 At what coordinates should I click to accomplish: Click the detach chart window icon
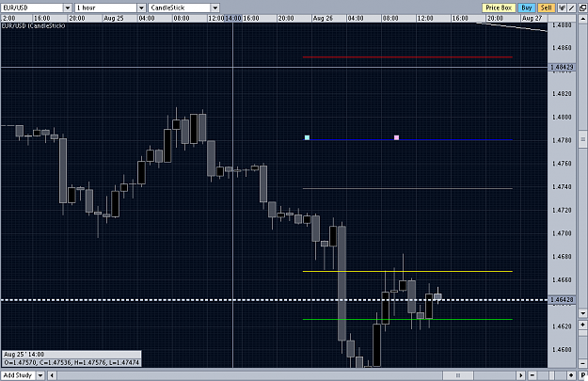click(582, 8)
